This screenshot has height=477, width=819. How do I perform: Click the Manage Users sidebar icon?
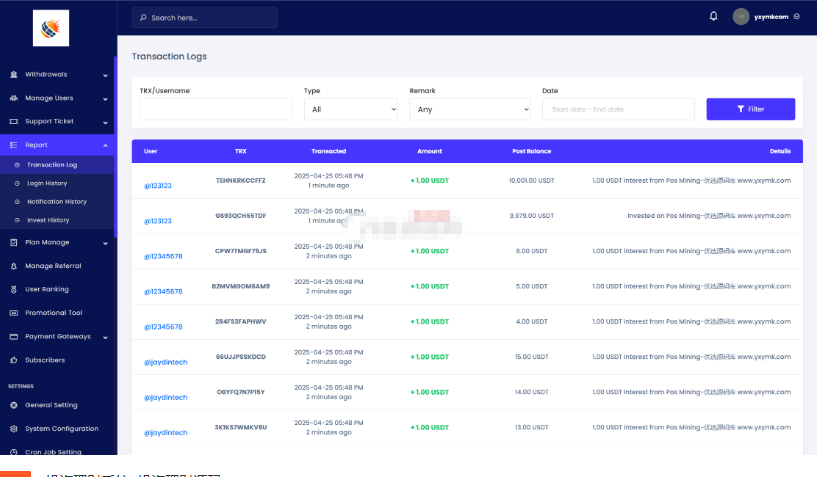click(13, 98)
